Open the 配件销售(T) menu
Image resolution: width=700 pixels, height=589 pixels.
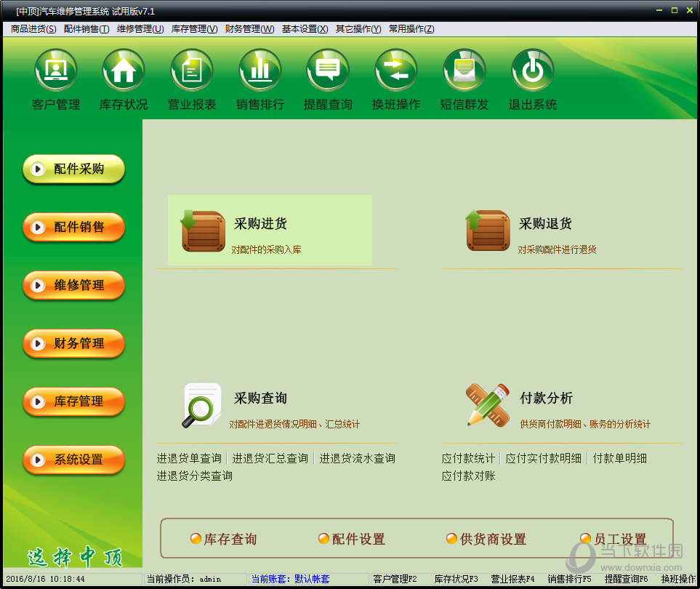coord(87,29)
